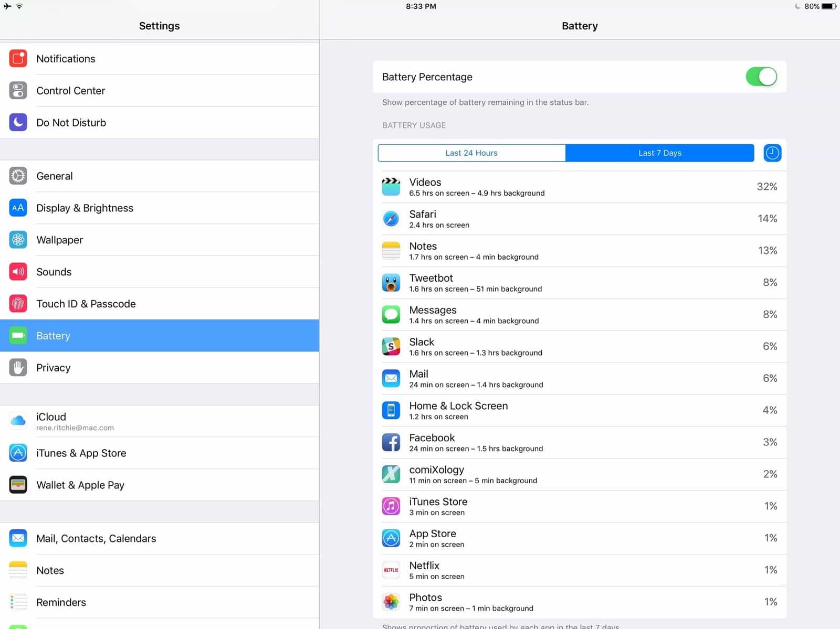Tap the Notifications settings icon
This screenshot has width=840, height=629.
point(18,58)
